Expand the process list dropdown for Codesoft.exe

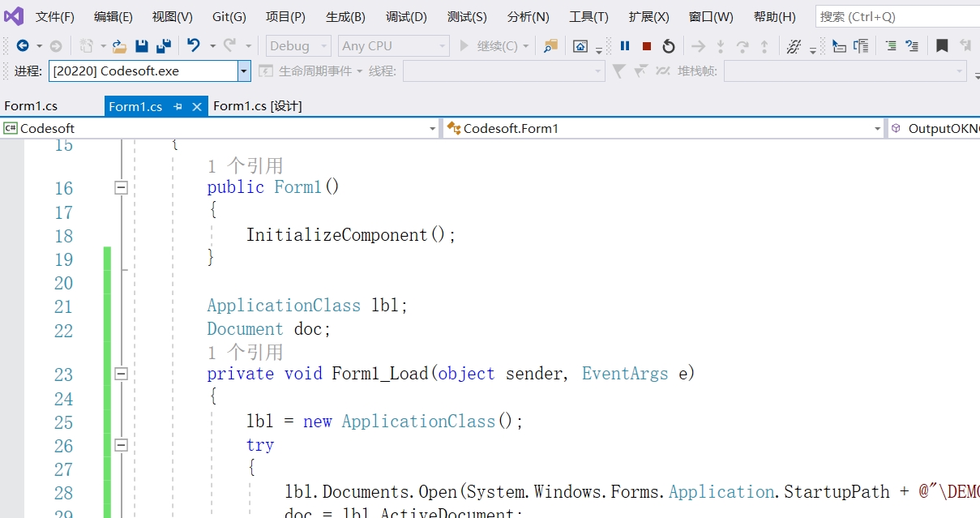(x=244, y=71)
